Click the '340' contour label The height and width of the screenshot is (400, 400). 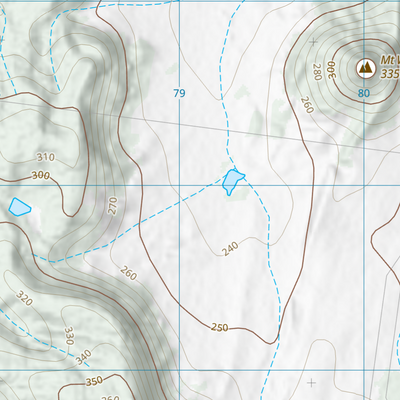[83, 357]
